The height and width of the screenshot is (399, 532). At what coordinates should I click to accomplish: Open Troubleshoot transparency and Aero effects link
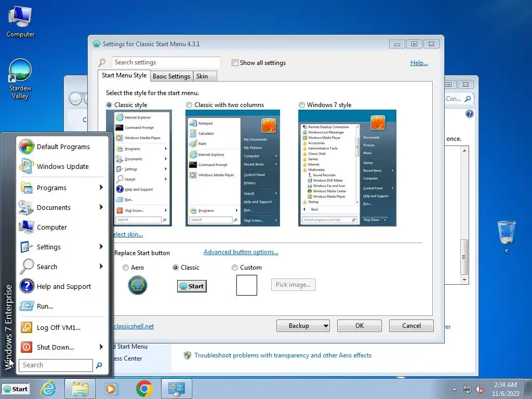coord(283,355)
